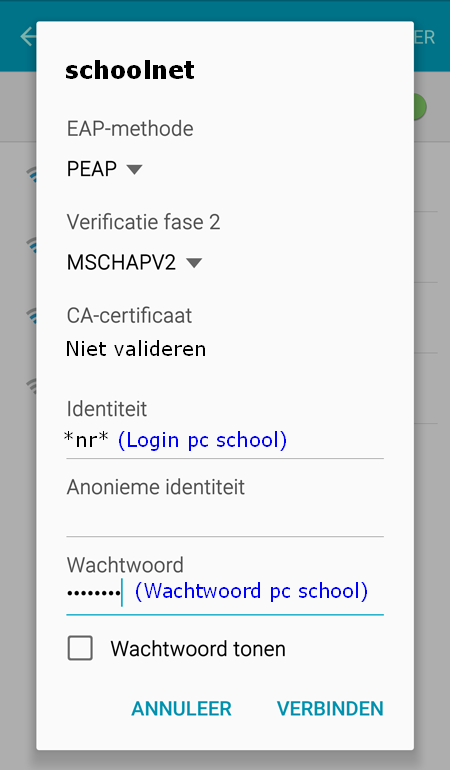The height and width of the screenshot is (770, 450).
Task: Click the grey Wi-Fi signal icon
Action: [x=31, y=386]
